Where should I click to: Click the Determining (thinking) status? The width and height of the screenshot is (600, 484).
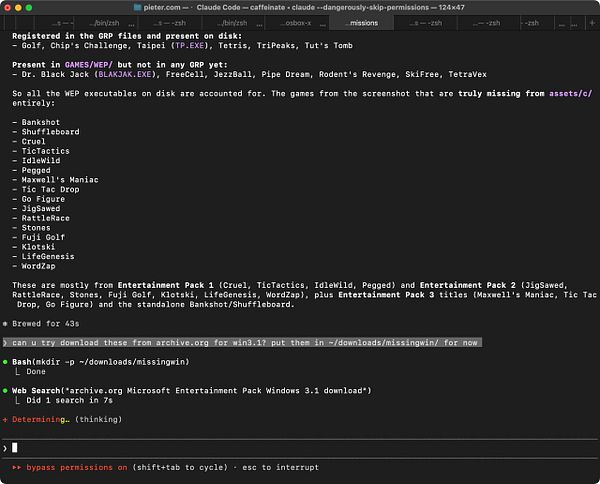(x=67, y=419)
